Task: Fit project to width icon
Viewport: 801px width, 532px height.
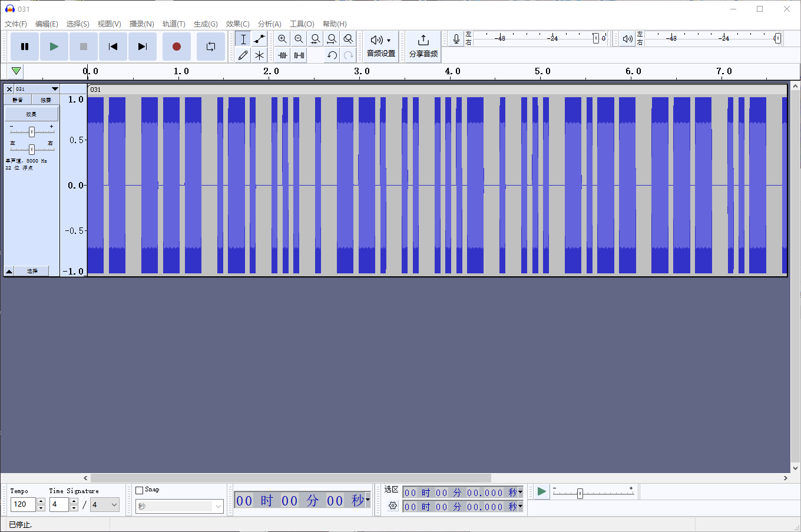Action: pyautogui.click(x=332, y=39)
